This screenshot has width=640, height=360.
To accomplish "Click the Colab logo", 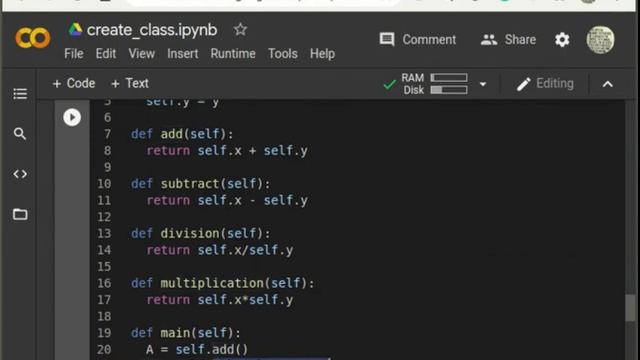I will [33, 38].
